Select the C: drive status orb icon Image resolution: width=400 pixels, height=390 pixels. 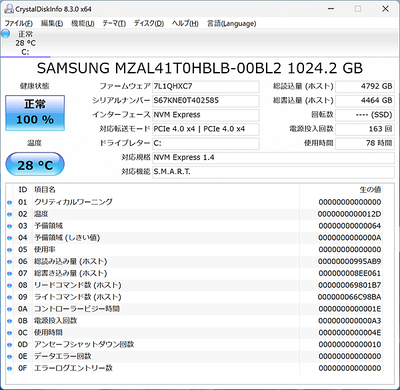point(6,34)
